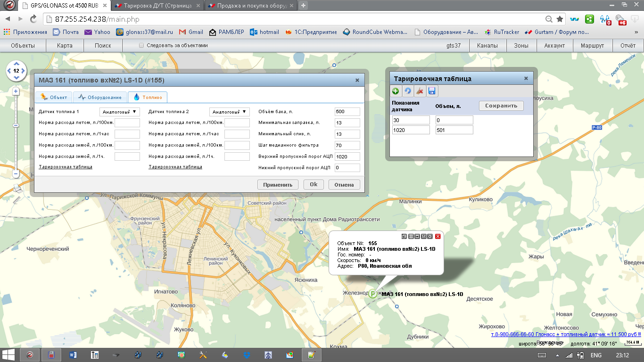Enable the Следовать за объектами checkbox
644x362 pixels.
coord(141,46)
